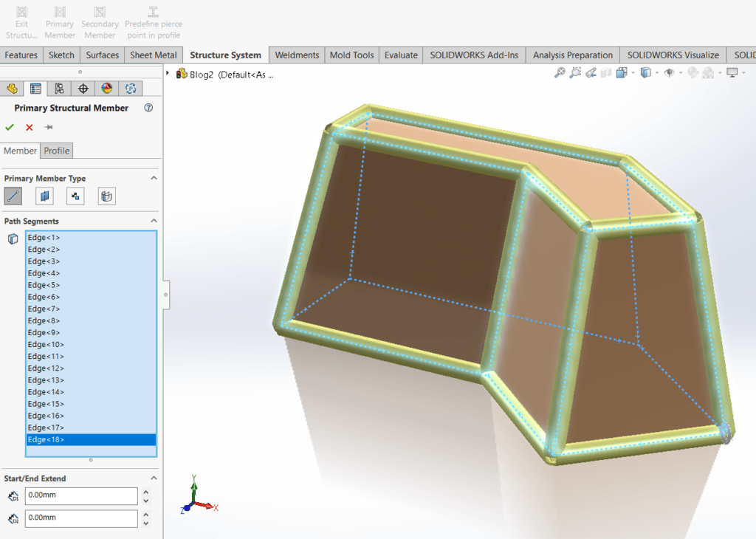Collapse the Primary Member Type section
This screenshot has height=539, width=756.
[154, 179]
